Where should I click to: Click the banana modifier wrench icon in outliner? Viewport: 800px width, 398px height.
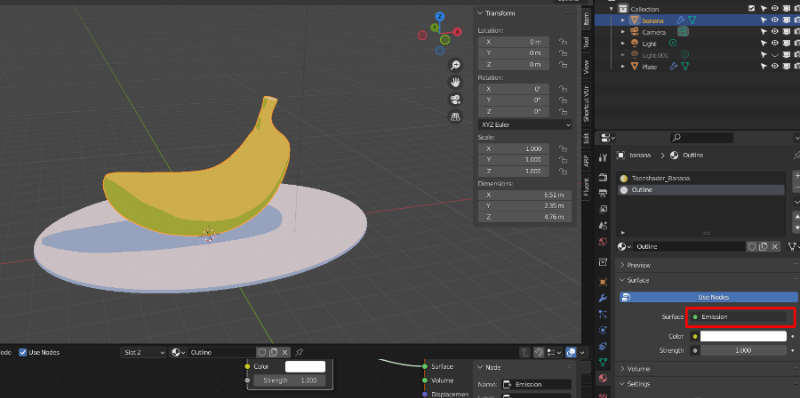click(x=680, y=20)
